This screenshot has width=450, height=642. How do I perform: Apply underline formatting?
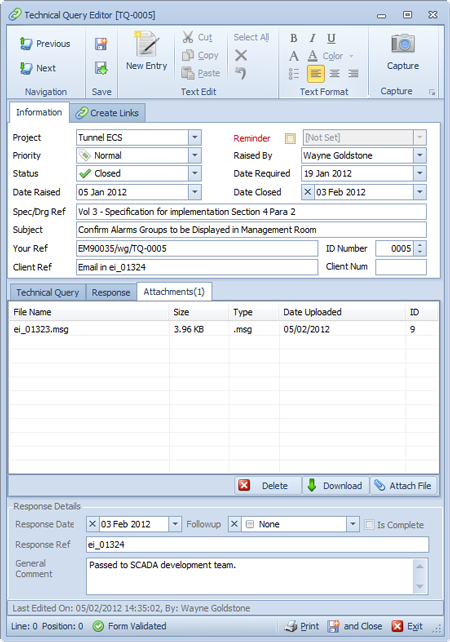point(331,38)
